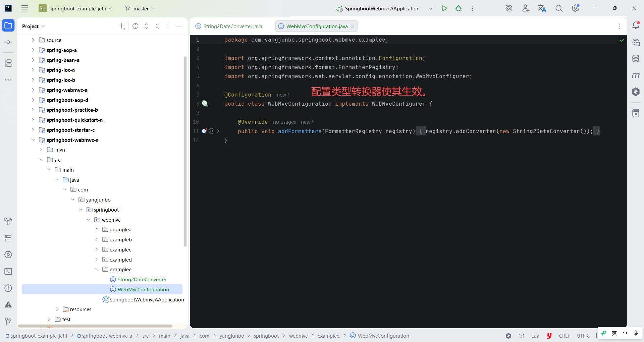Screen dimensions: 644x342
Task: Click the Lua status bar widget
Action: [535, 336]
